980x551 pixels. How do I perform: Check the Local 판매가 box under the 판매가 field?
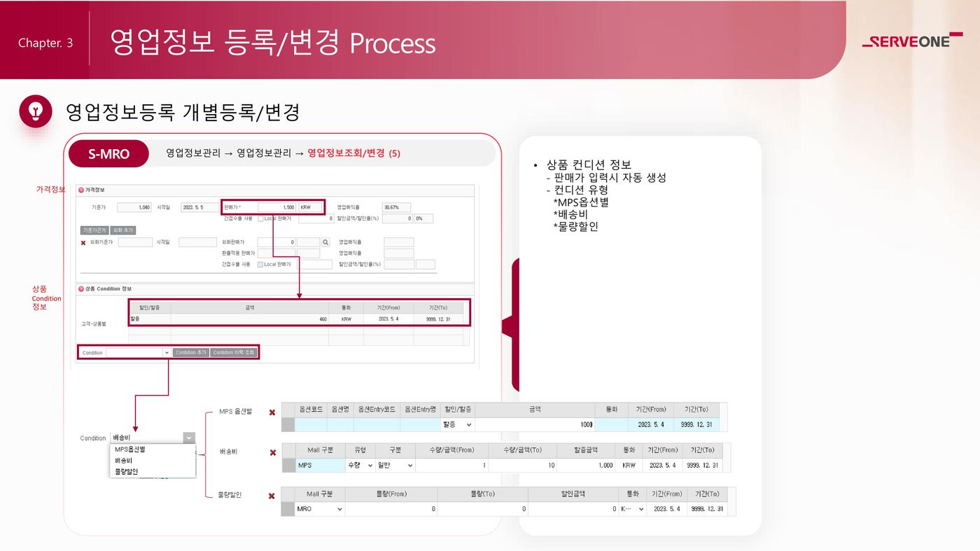click(x=260, y=218)
